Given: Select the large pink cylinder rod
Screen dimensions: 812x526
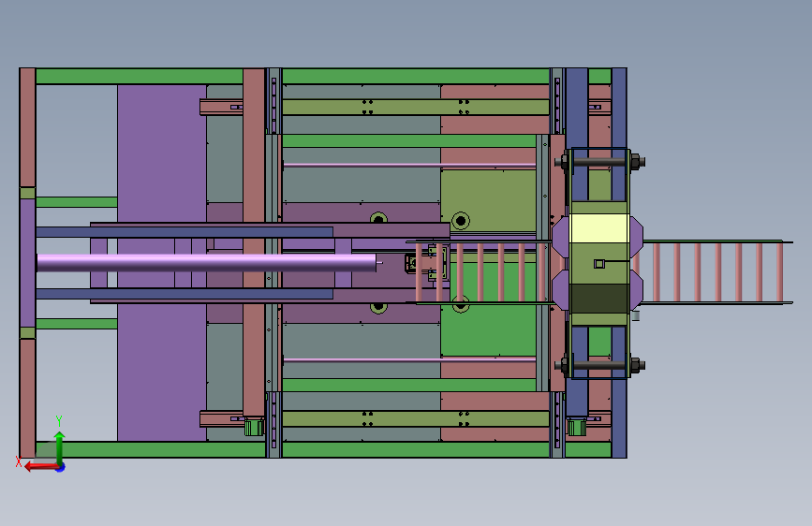Looking at the screenshot, I should tap(207, 262).
